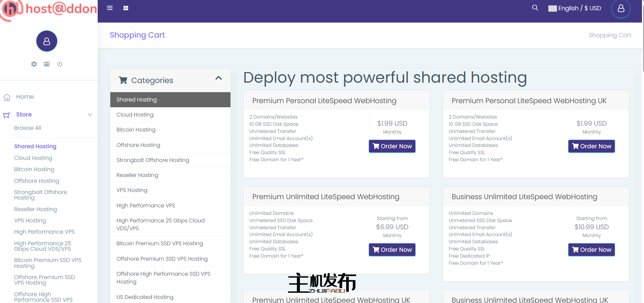Choose US Dedicated Hosting category
The width and height of the screenshot is (644, 303).
tap(170, 297)
